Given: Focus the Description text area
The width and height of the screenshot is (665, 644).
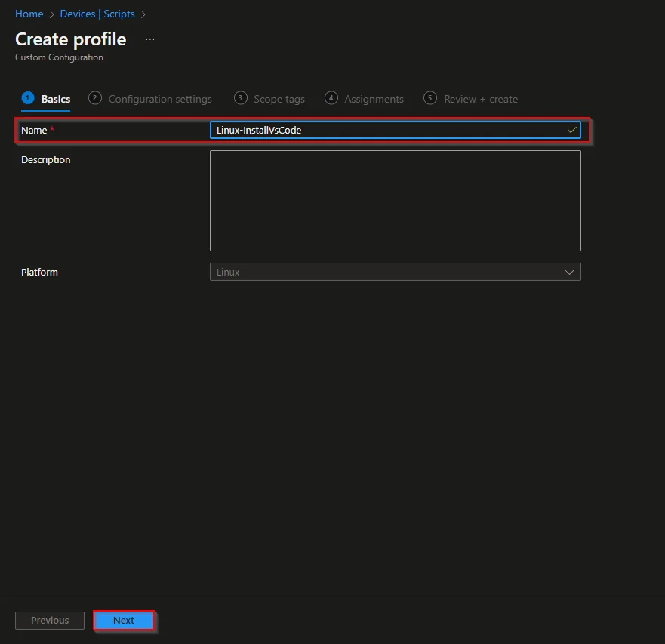Looking at the screenshot, I should point(396,201).
